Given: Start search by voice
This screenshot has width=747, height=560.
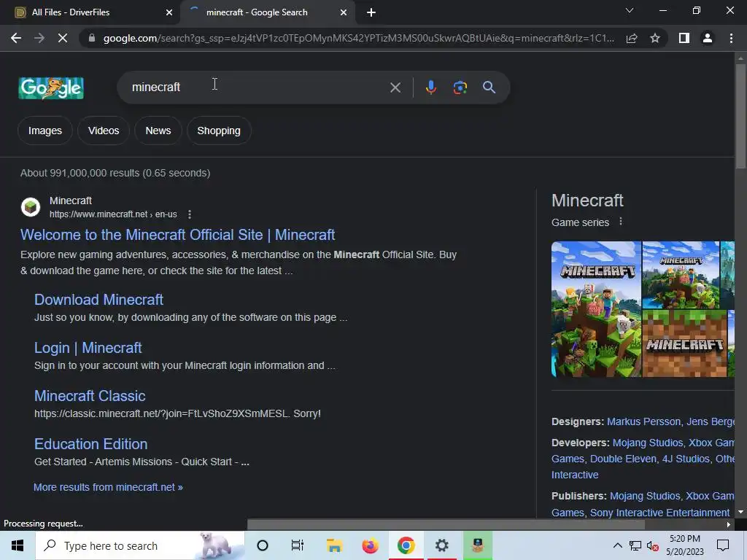Looking at the screenshot, I should click(430, 87).
